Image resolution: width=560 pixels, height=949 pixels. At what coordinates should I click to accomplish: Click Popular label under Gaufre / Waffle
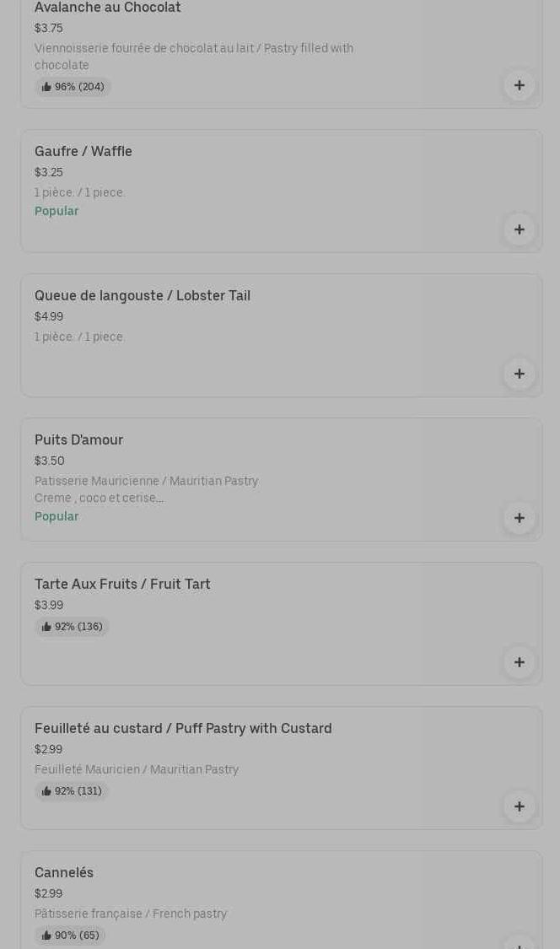(57, 211)
